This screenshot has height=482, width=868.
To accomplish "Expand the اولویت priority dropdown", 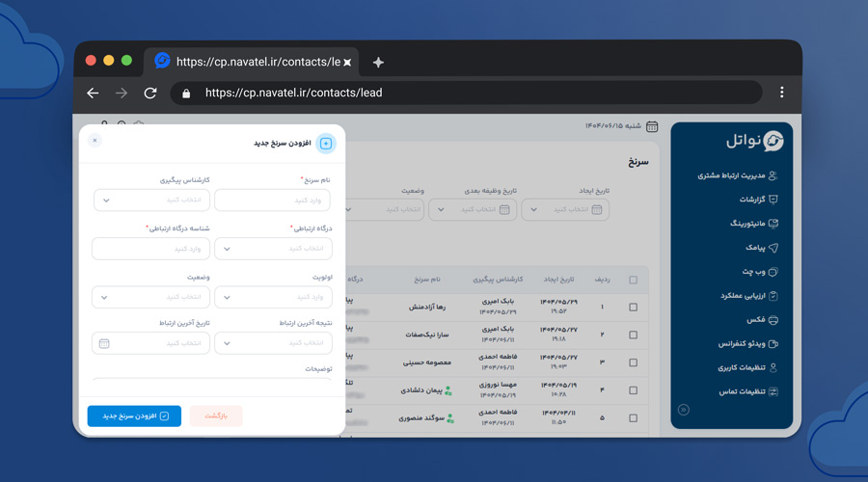I will point(274,297).
